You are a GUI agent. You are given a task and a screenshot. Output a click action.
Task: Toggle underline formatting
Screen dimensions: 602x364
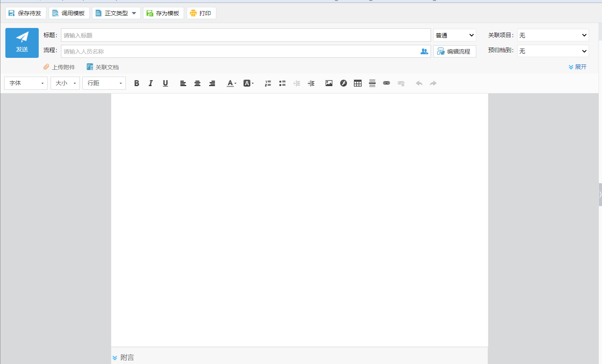click(x=165, y=83)
